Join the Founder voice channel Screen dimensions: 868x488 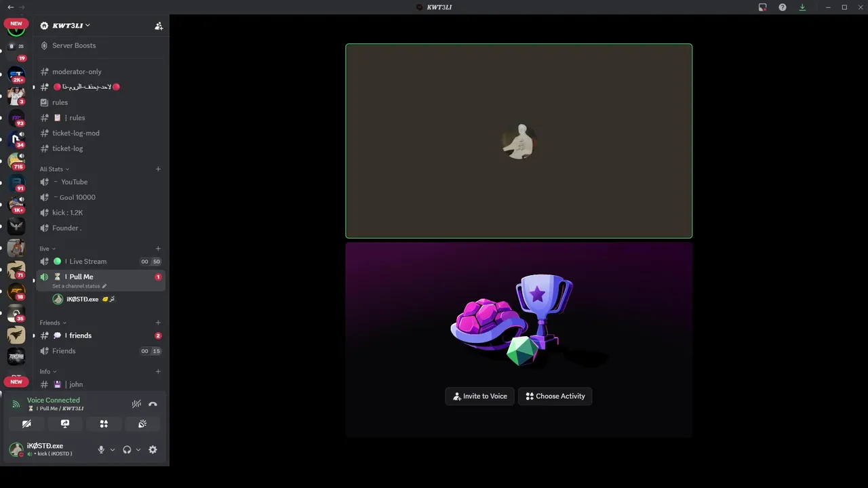click(100, 228)
